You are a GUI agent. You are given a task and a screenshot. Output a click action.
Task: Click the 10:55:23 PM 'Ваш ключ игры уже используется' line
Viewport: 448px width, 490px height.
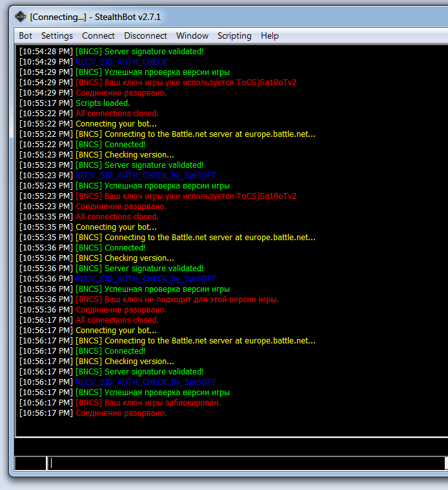(x=158, y=196)
